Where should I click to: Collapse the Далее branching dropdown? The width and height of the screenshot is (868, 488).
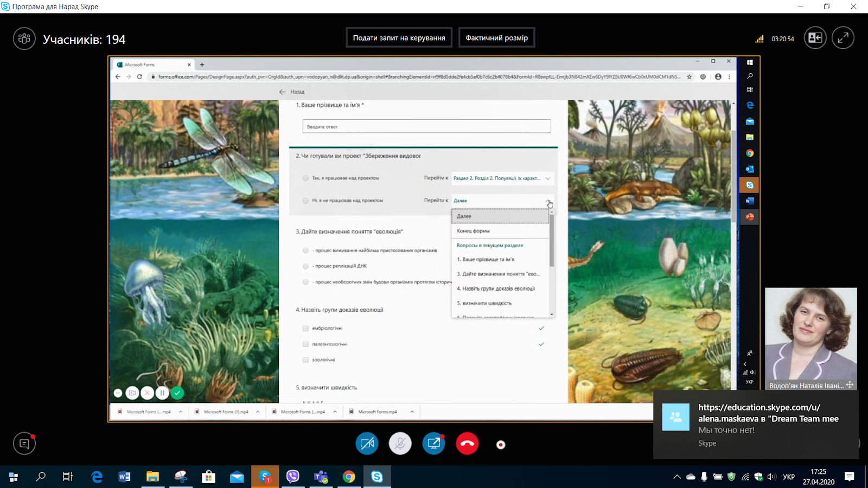[x=502, y=201]
